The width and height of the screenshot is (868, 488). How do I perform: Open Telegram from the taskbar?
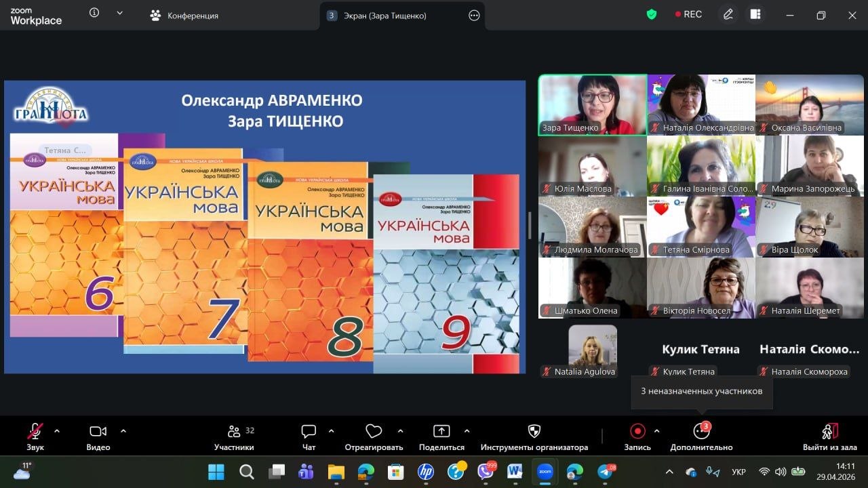[x=605, y=472]
